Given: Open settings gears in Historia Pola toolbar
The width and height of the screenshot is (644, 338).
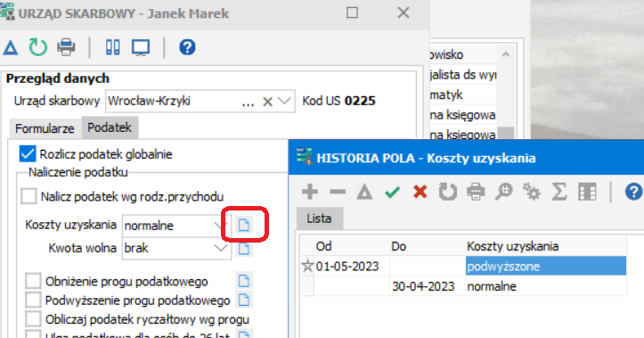Looking at the screenshot, I should (x=532, y=192).
